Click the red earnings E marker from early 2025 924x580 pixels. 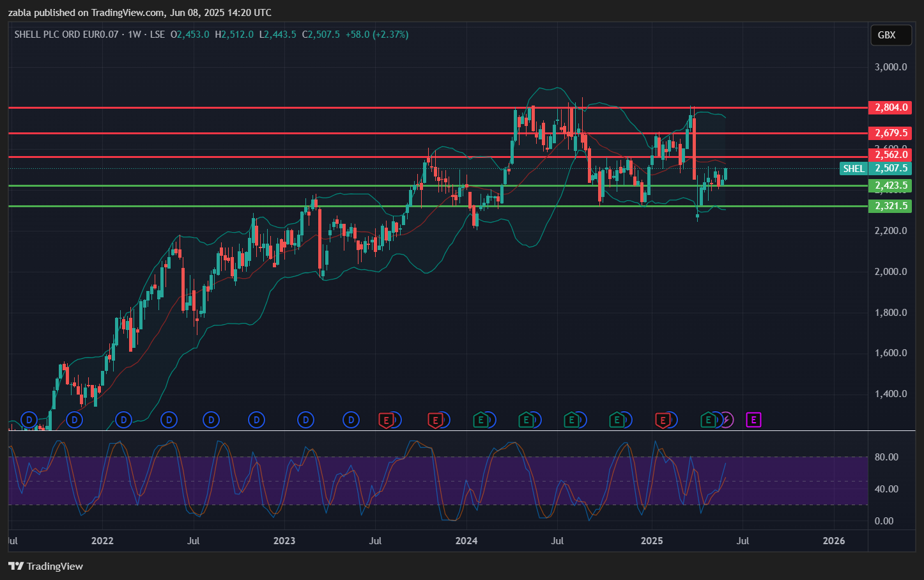pos(663,420)
